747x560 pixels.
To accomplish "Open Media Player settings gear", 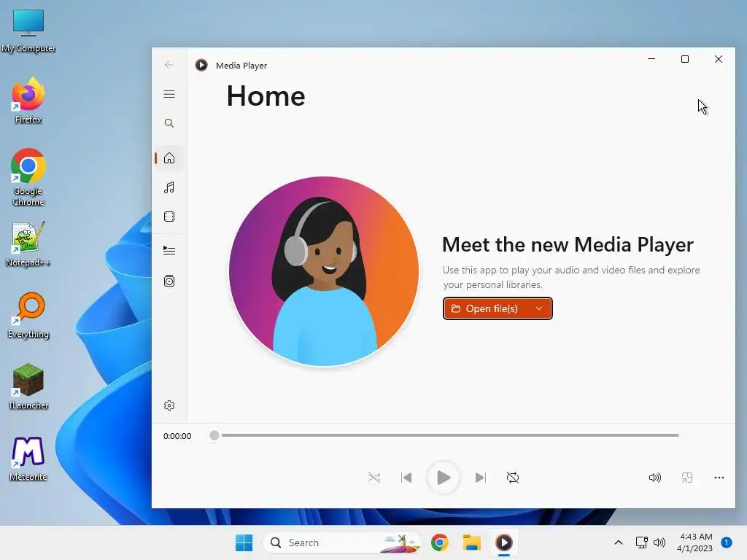I will [x=169, y=405].
